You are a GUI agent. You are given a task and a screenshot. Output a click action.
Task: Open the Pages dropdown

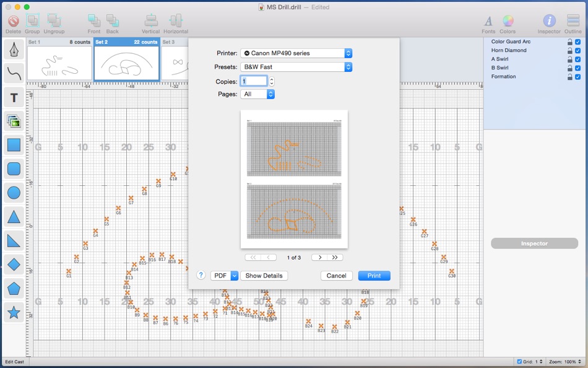tap(257, 94)
